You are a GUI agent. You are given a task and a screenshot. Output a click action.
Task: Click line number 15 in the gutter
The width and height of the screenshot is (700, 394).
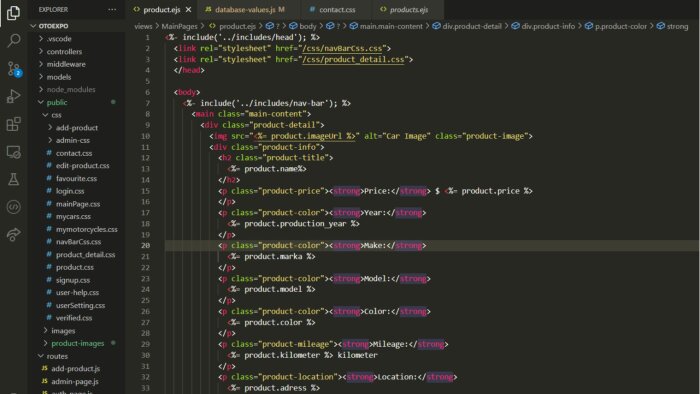pos(146,191)
